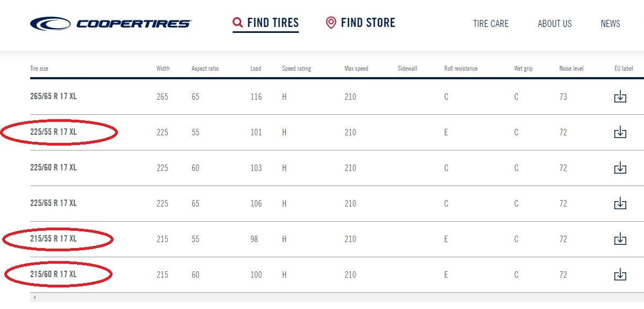Viewport: 644px width, 309px height.
Task: Click the horizontal scrollbar left arrow
Action: click(34, 298)
